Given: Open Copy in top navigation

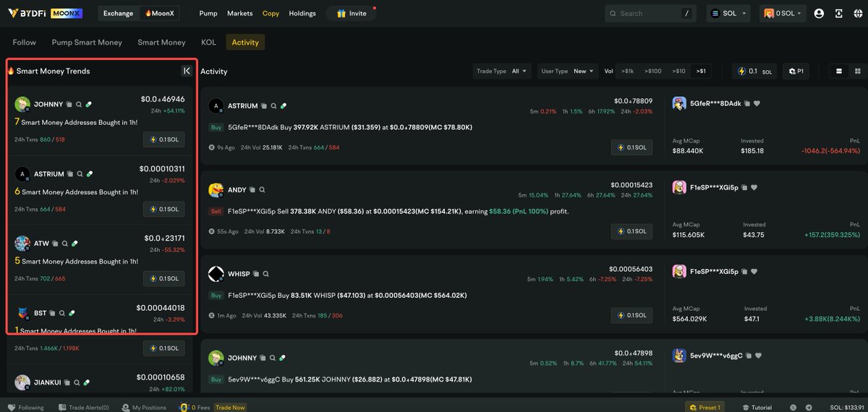Looking at the screenshot, I should point(271,13).
